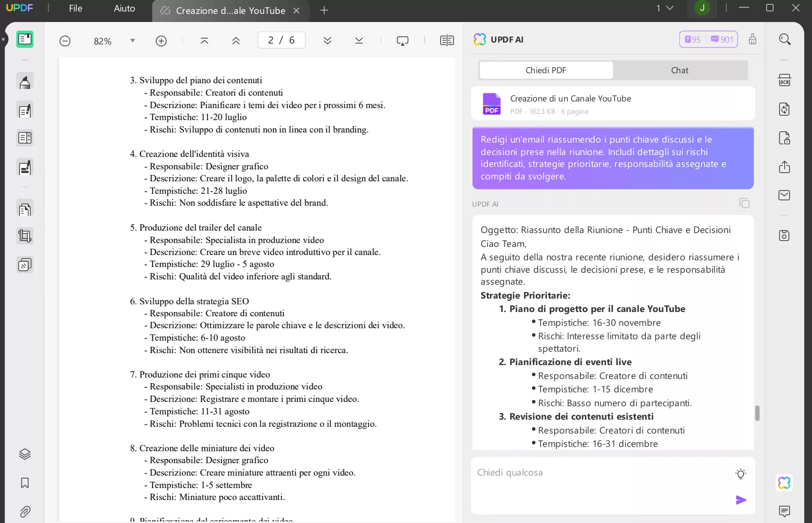Go to the previous page

coord(236,41)
